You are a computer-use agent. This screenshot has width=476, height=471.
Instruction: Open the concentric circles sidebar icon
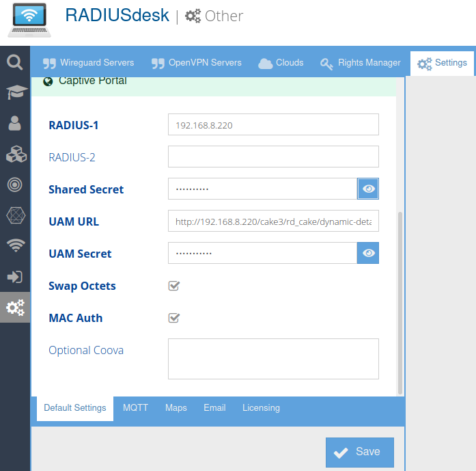pyautogui.click(x=14, y=185)
